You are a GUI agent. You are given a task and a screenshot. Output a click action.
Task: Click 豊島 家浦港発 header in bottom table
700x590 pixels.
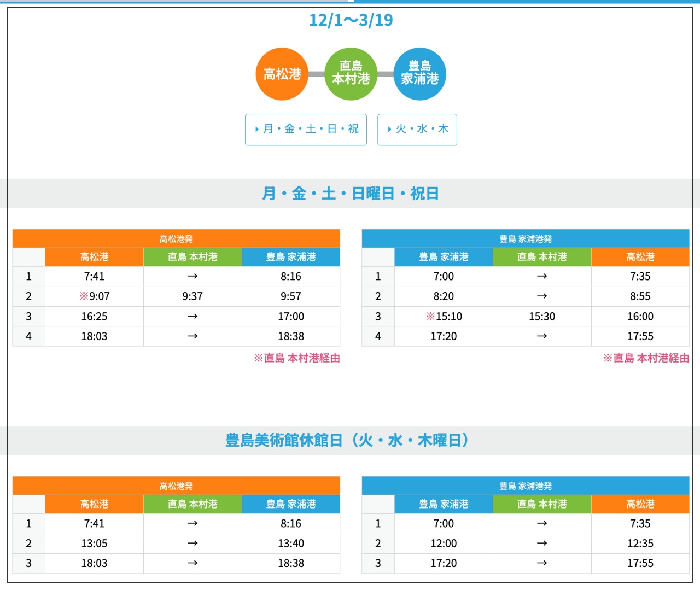525,486
